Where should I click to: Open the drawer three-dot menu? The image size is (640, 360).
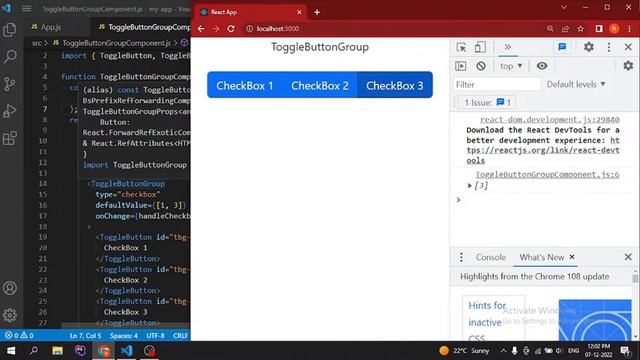(461, 257)
